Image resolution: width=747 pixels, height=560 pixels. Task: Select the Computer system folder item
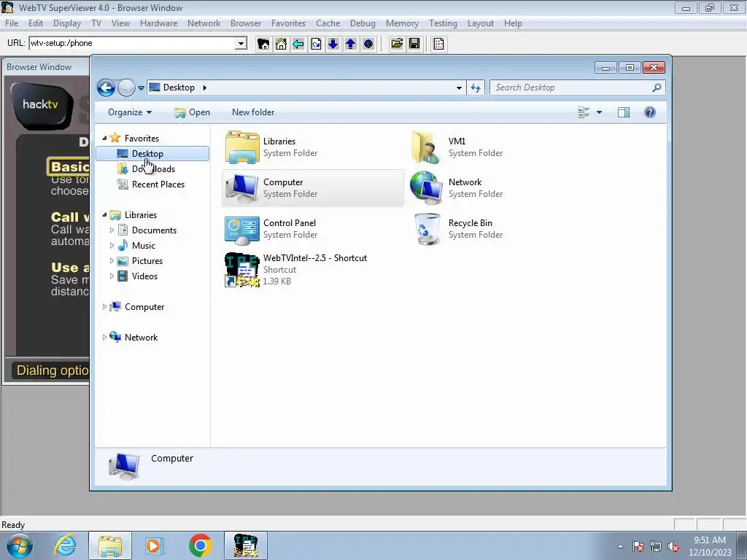[312, 188]
